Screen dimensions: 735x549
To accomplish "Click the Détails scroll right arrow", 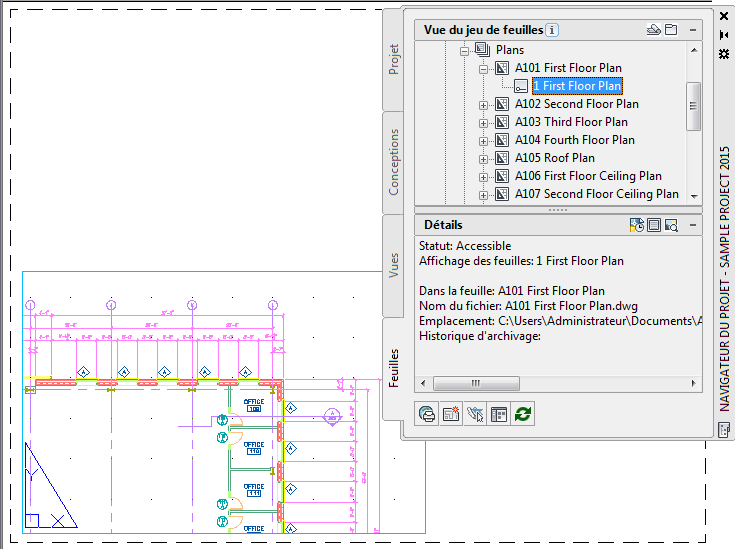I will click(694, 384).
